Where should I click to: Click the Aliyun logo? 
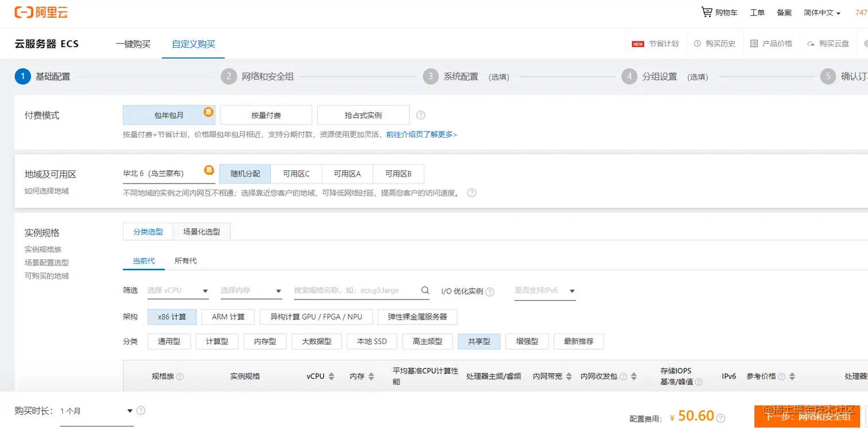[41, 12]
